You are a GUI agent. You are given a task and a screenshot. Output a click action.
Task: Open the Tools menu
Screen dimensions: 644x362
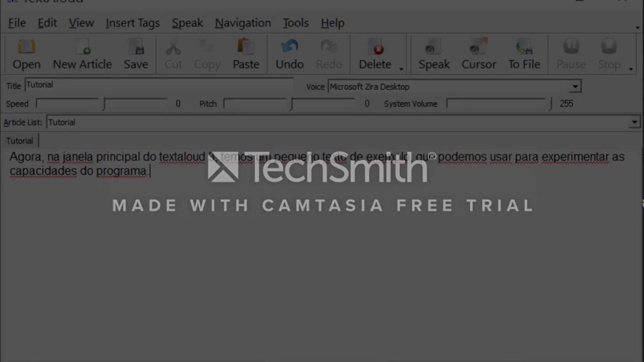295,23
